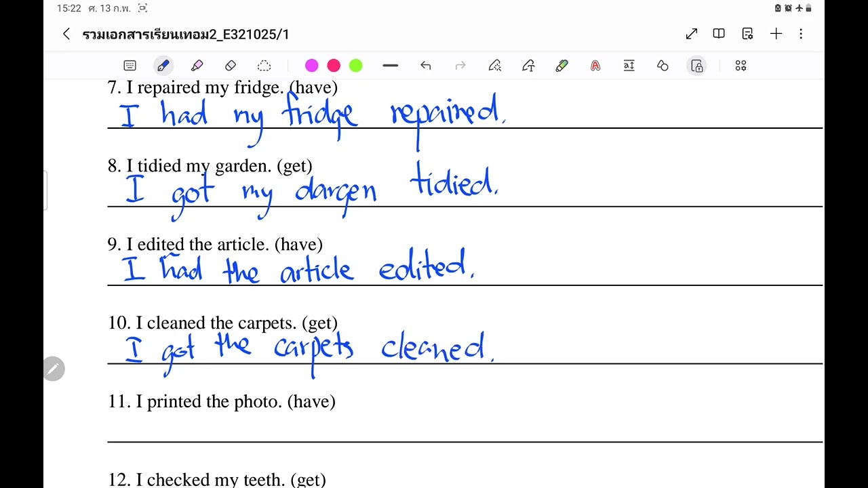Tap the alarm icon in status bar
Viewport: 868px width, 488px height.
coord(788,8)
